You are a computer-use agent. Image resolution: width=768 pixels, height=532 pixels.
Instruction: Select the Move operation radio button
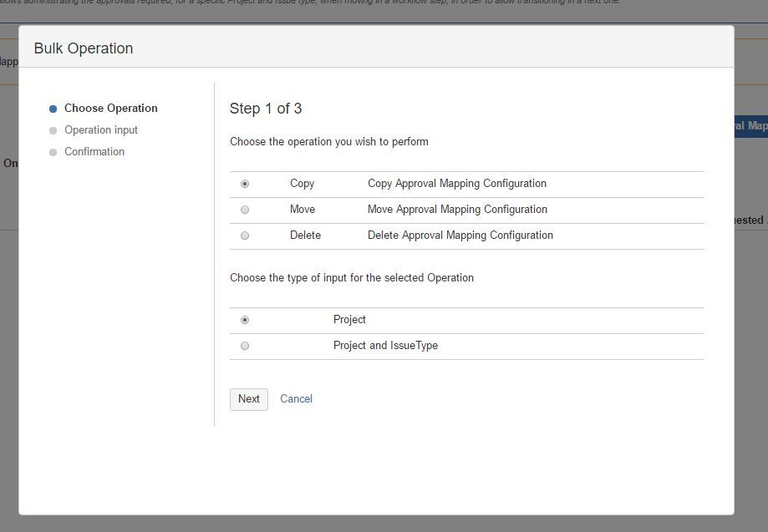point(245,210)
